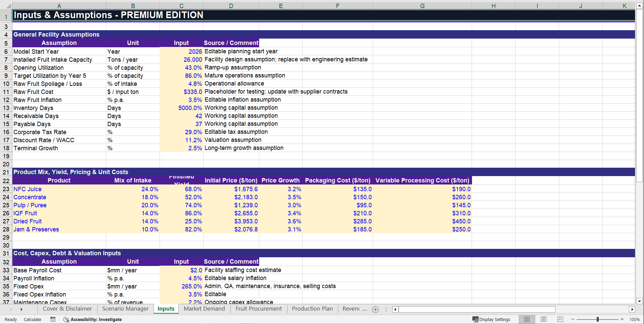Screen dimensions: 644x324
Task: Open the Market Demand sheet
Action: 204,309
